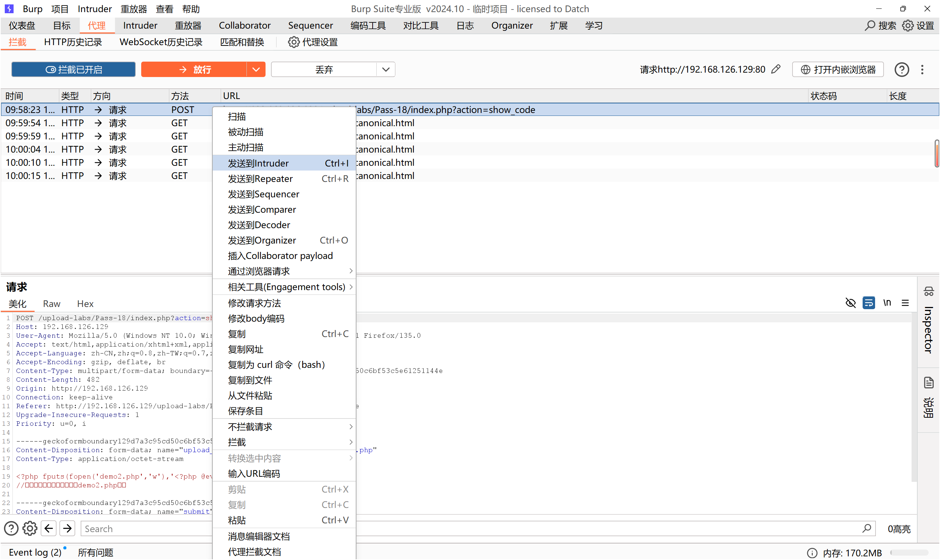Toggle the \n show newlines button
Viewport: 940px width, 560px height.
[x=887, y=303]
